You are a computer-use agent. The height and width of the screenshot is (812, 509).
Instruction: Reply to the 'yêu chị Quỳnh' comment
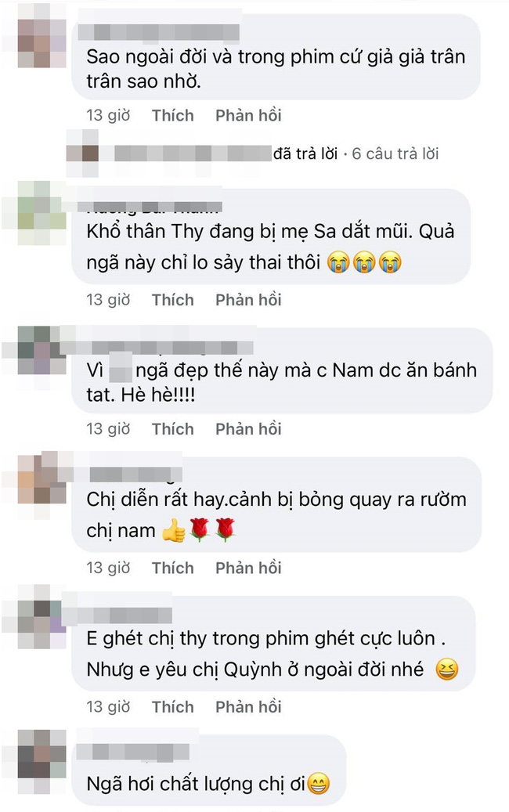[248, 706]
